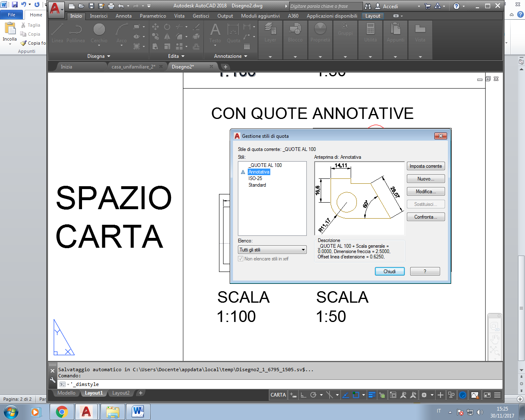
Task: Select the Standard dimension style
Action: [257, 185]
